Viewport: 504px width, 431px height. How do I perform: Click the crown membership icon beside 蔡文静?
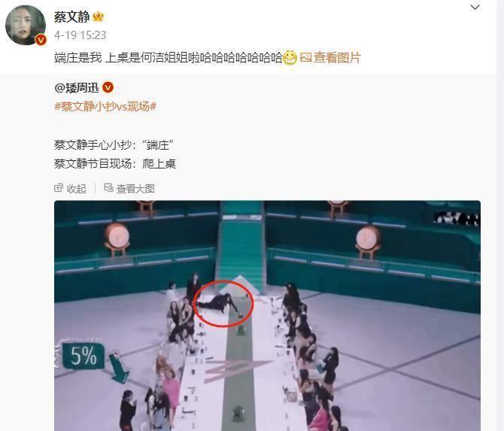point(98,17)
